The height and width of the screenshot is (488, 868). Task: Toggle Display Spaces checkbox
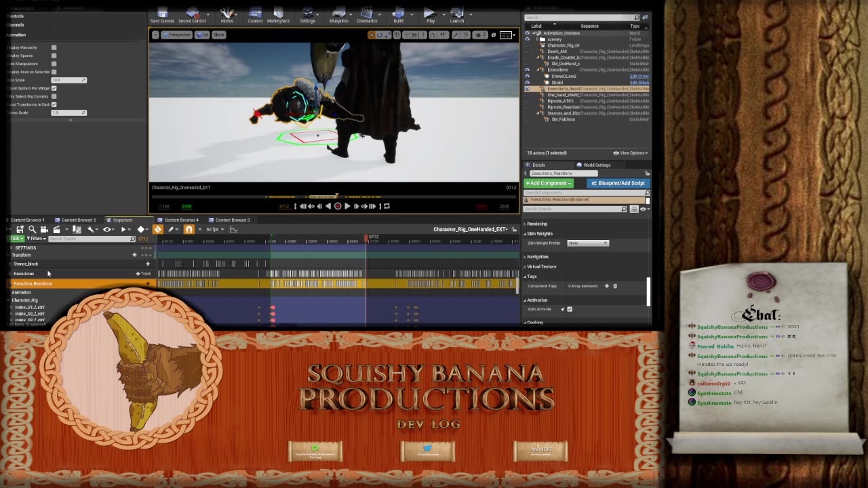coord(54,56)
